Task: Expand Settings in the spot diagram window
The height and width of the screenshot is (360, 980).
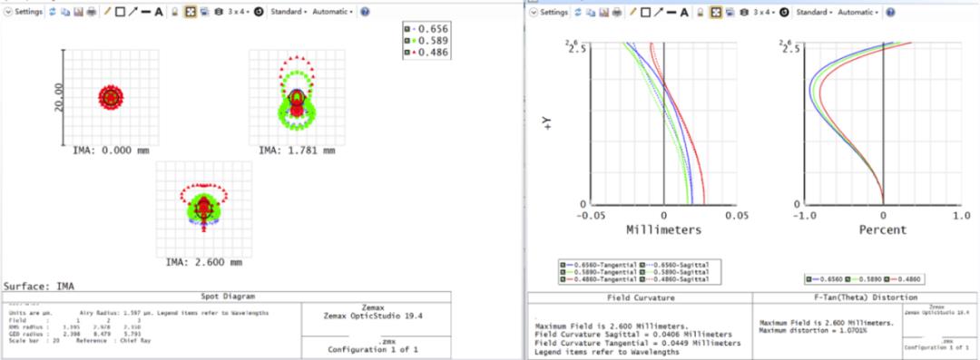Action: 23,12
